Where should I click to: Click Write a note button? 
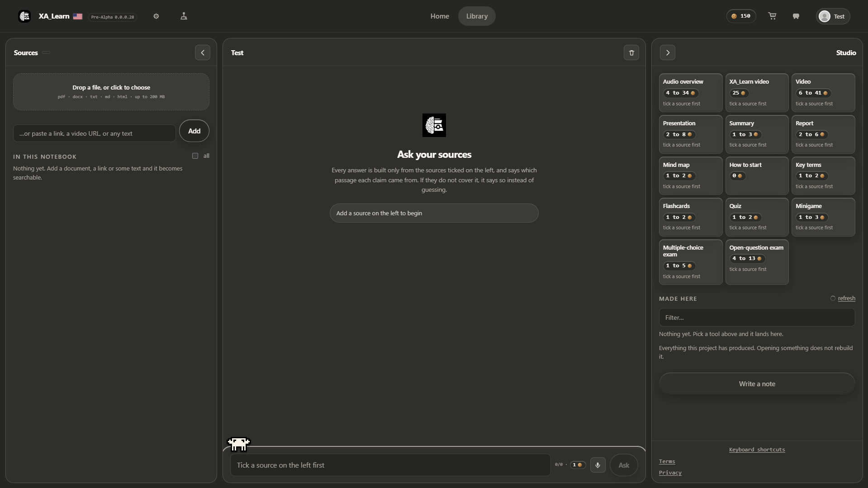pos(757,384)
